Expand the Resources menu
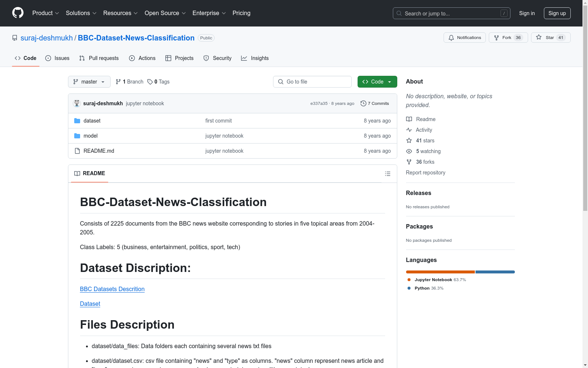This screenshot has height=368, width=588. (121, 13)
